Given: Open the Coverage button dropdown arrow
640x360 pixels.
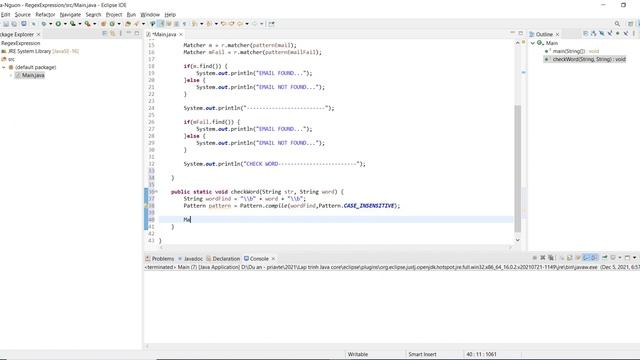Looking at the screenshot, I should (80, 24).
